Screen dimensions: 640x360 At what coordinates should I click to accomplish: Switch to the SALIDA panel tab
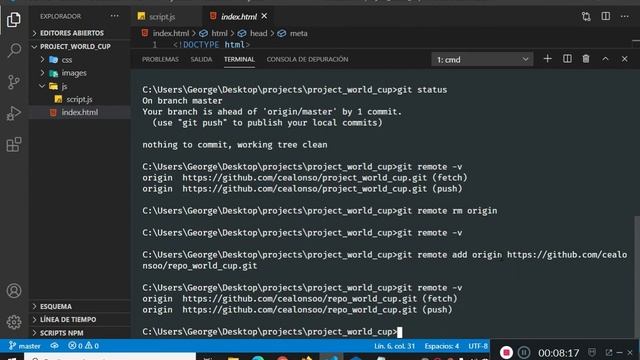201,60
